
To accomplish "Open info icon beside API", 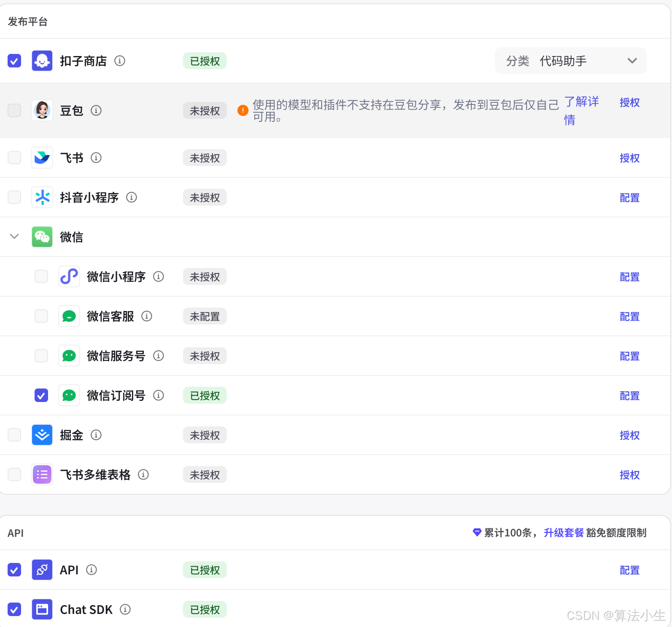I will 91,570.
